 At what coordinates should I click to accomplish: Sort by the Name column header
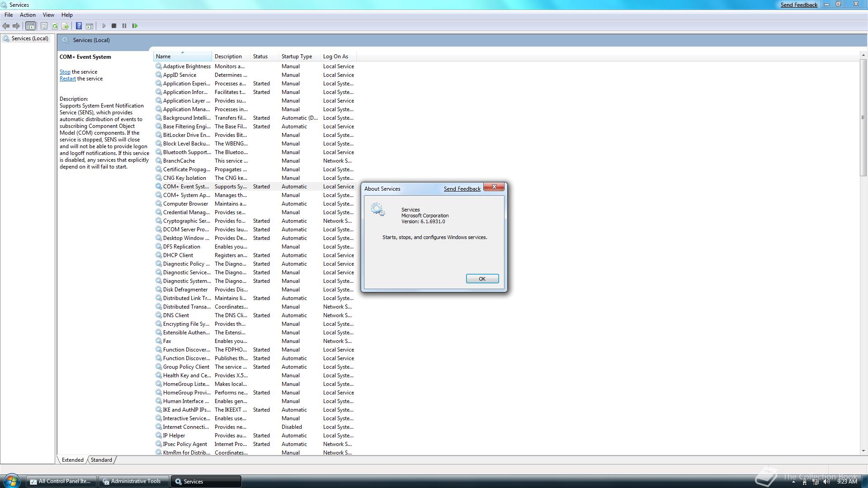(x=182, y=56)
